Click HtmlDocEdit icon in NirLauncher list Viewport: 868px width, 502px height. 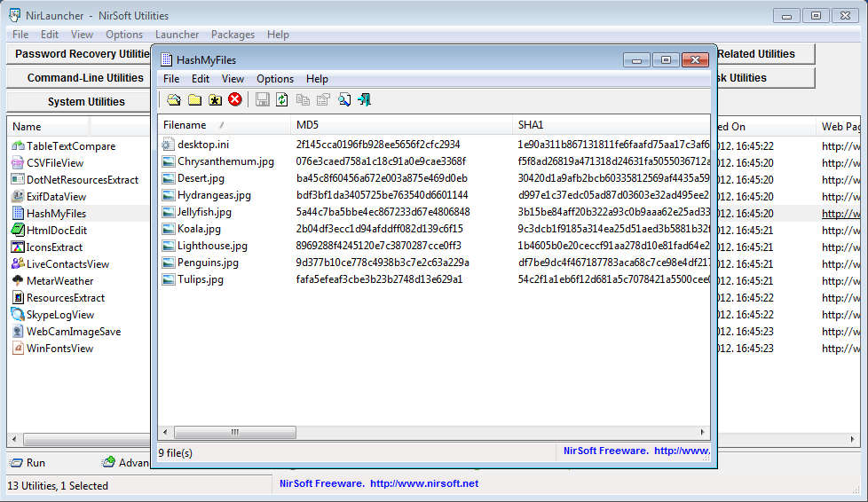(x=18, y=231)
